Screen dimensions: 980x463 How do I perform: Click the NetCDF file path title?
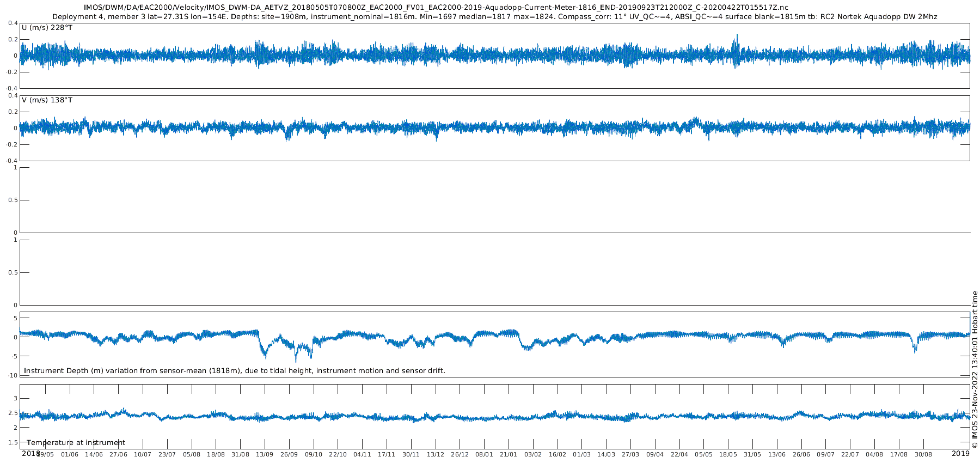coord(436,8)
